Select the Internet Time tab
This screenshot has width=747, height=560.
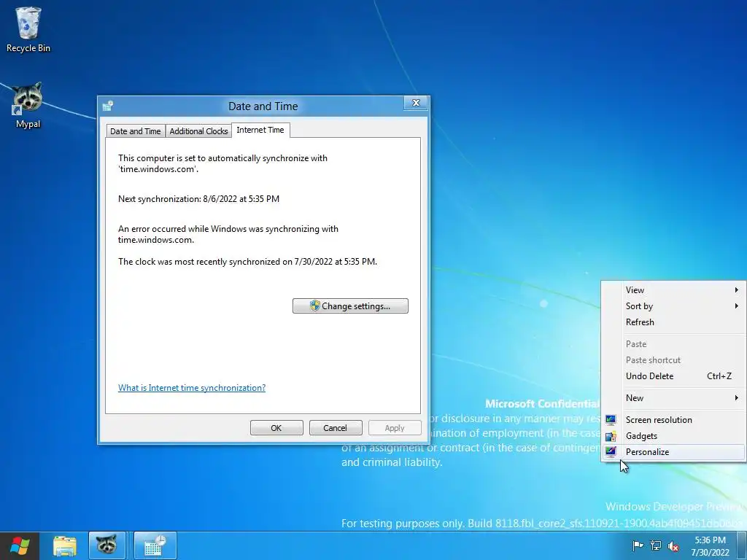coord(260,130)
